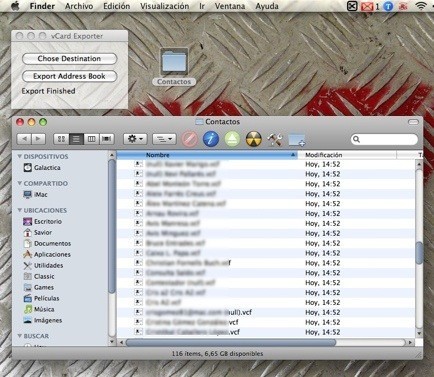Click Export Address Book button
The height and width of the screenshot is (377, 434).
pyautogui.click(x=69, y=76)
